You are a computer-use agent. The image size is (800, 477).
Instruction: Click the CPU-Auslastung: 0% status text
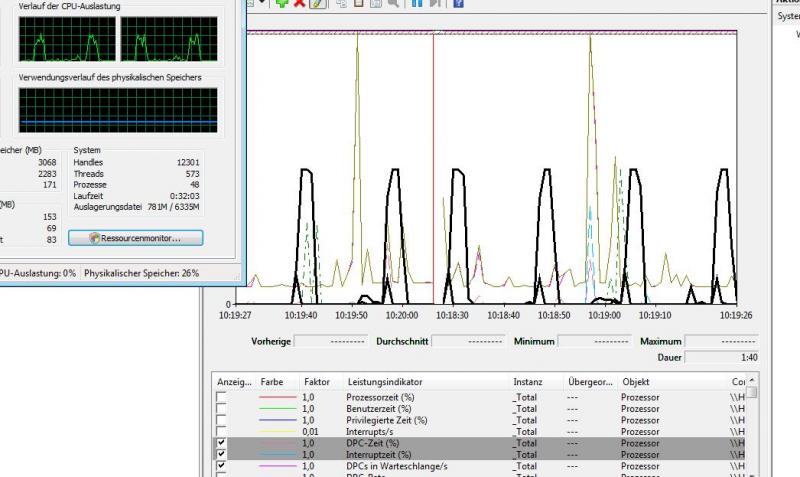(x=38, y=273)
